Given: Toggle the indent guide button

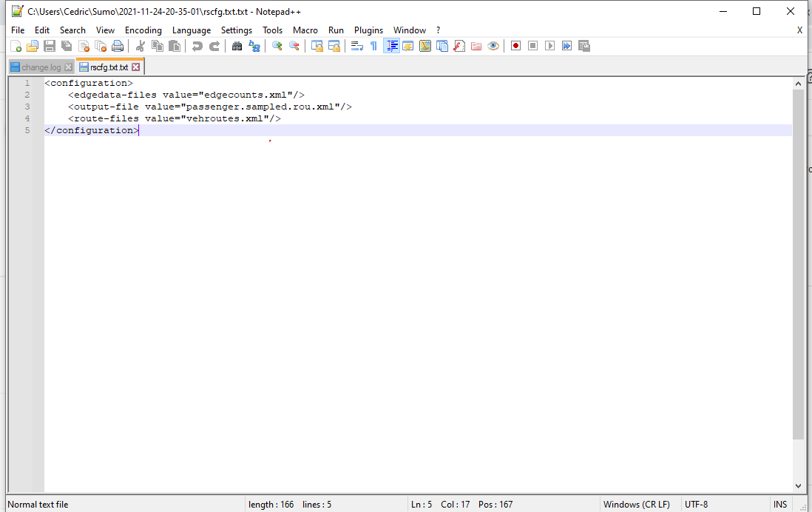Looking at the screenshot, I should (x=391, y=46).
